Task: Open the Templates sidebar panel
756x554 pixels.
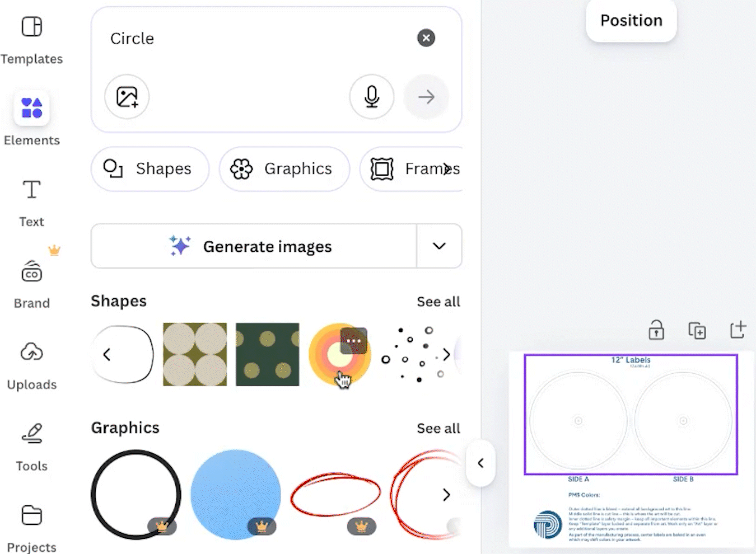Action: point(32,38)
